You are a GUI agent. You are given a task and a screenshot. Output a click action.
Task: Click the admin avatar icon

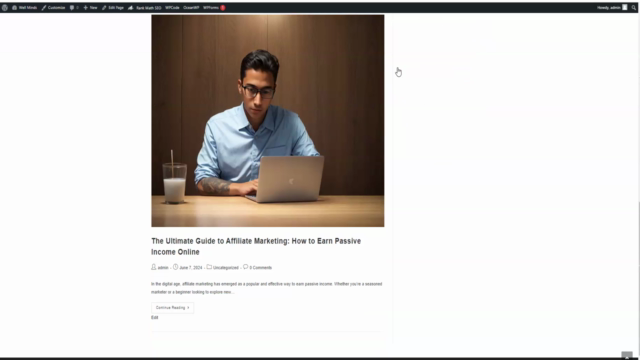624,7
